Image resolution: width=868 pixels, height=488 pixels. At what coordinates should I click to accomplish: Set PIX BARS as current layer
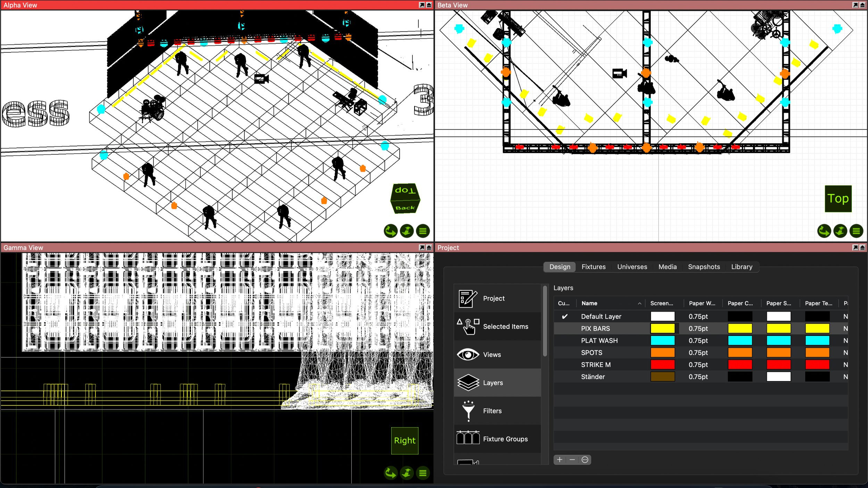565,328
